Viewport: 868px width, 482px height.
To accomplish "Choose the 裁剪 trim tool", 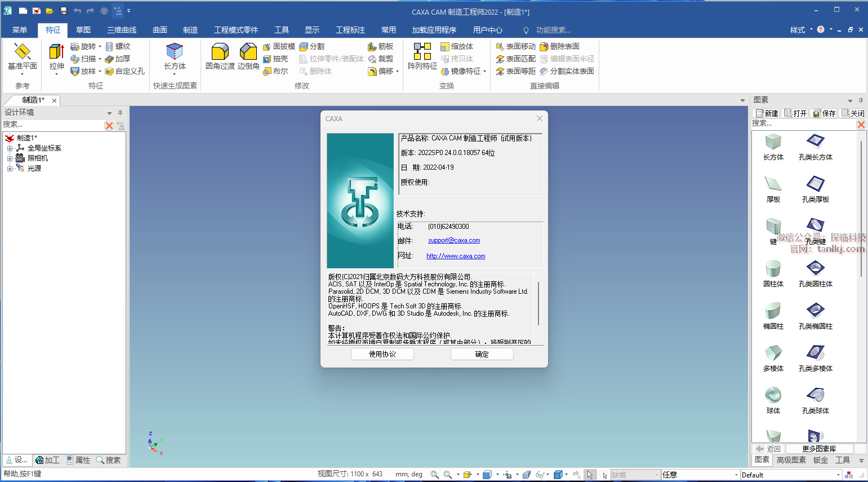I will pyautogui.click(x=380, y=59).
